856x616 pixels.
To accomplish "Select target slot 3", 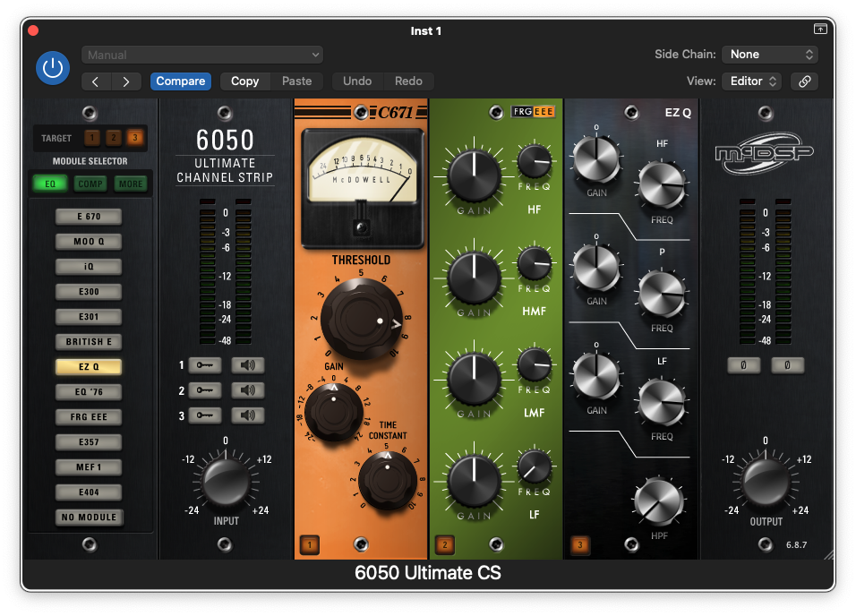I will (x=135, y=138).
